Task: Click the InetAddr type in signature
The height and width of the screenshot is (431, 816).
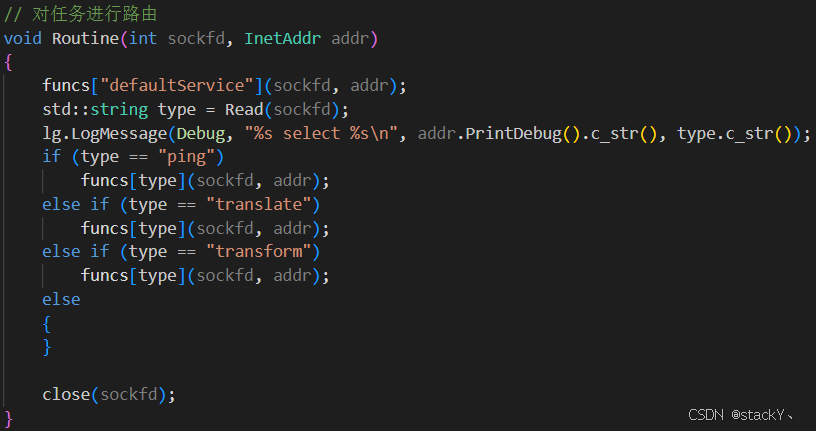Action: point(283,39)
